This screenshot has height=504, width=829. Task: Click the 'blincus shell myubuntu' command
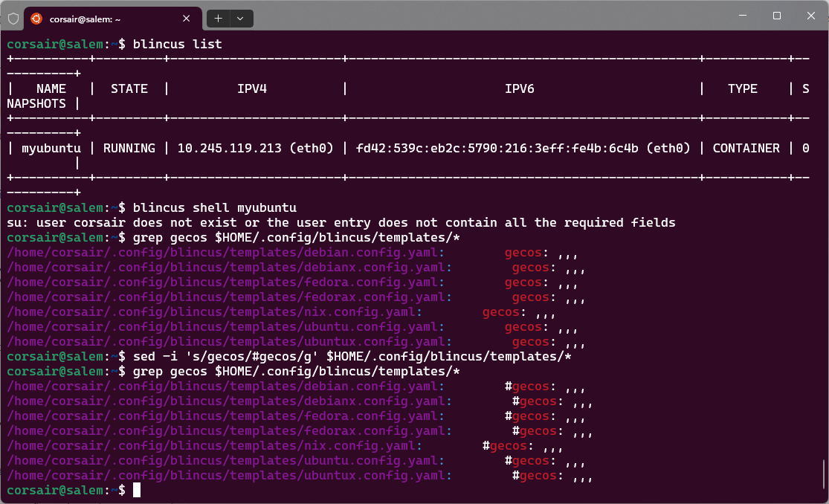214,207
